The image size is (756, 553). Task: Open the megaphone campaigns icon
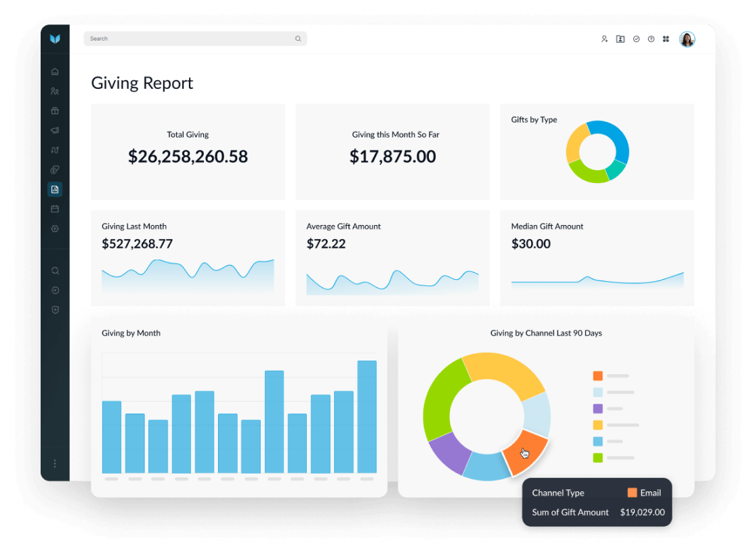(x=55, y=130)
